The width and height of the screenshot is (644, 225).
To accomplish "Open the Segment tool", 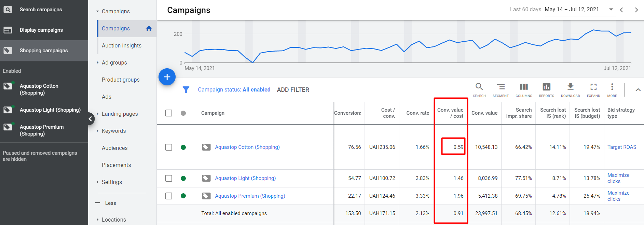I will [501, 87].
